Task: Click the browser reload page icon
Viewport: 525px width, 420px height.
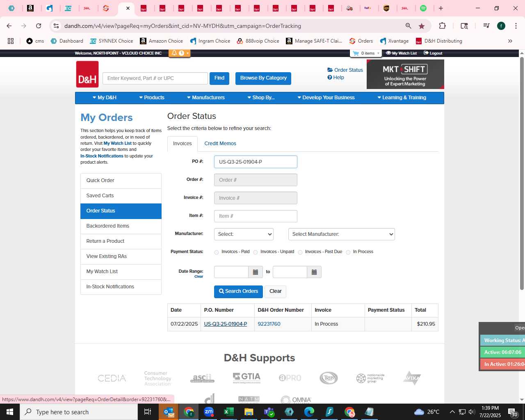Action: pos(39,26)
